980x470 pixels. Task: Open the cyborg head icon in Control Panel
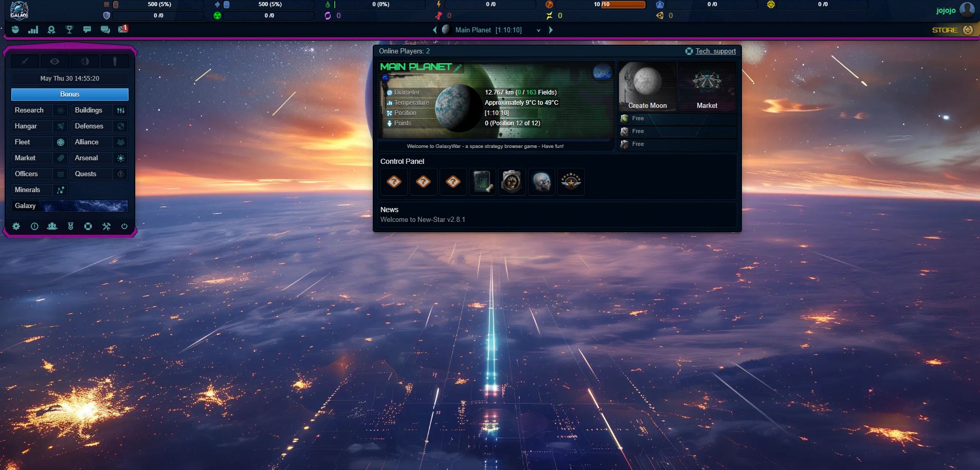click(x=541, y=181)
